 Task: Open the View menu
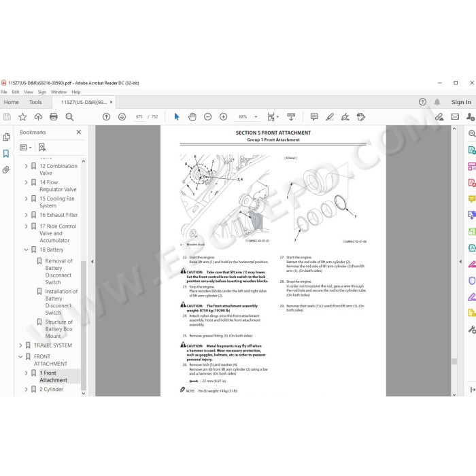pos(29,92)
